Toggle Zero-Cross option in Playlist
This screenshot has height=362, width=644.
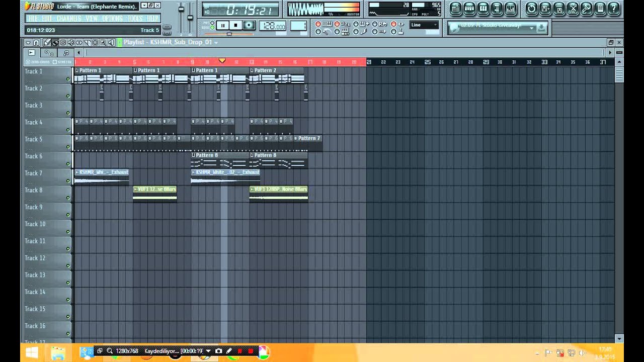pos(37,62)
